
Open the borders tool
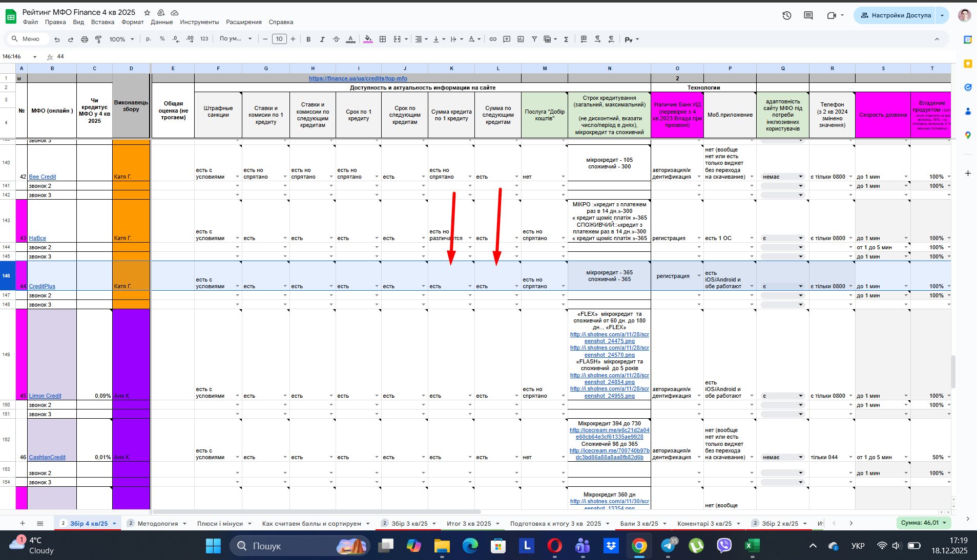[x=383, y=39]
